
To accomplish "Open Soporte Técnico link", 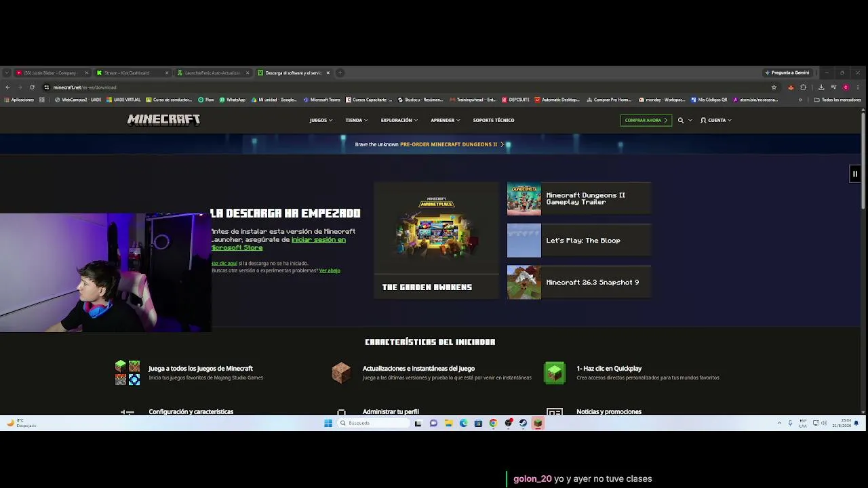I will (x=494, y=120).
